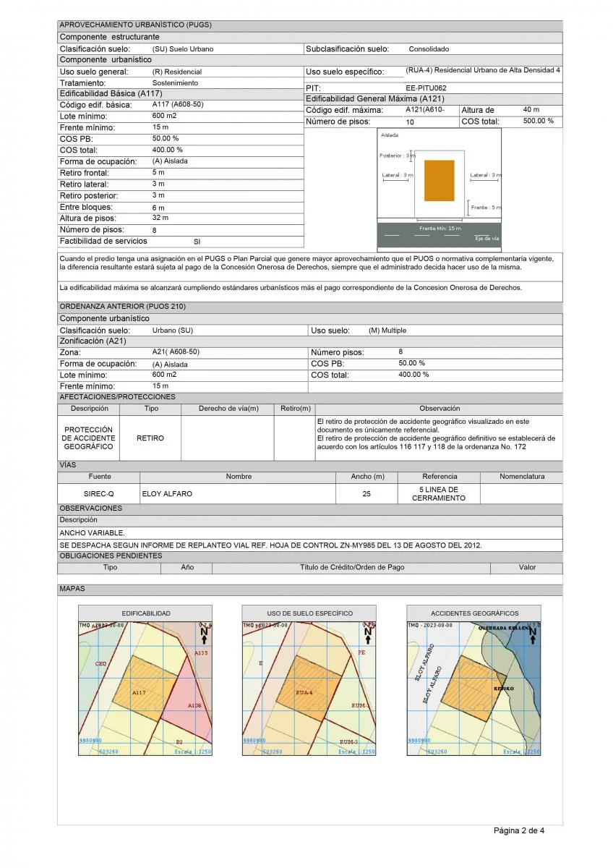Select '(A) Aislada' under Edificabilidad Básica
The image size is (613, 868).
pyautogui.click(x=170, y=161)
